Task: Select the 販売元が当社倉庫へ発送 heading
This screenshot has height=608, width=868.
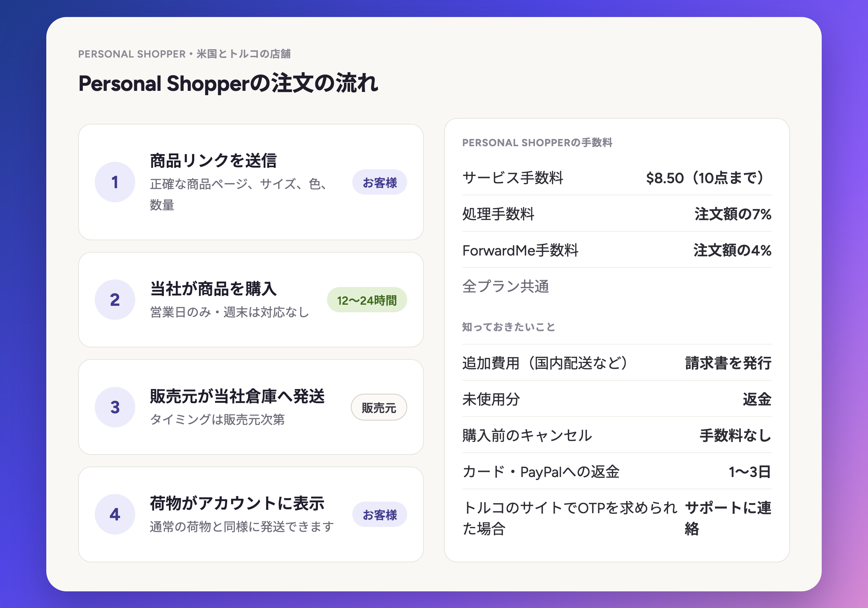Action: coord(237,396)
